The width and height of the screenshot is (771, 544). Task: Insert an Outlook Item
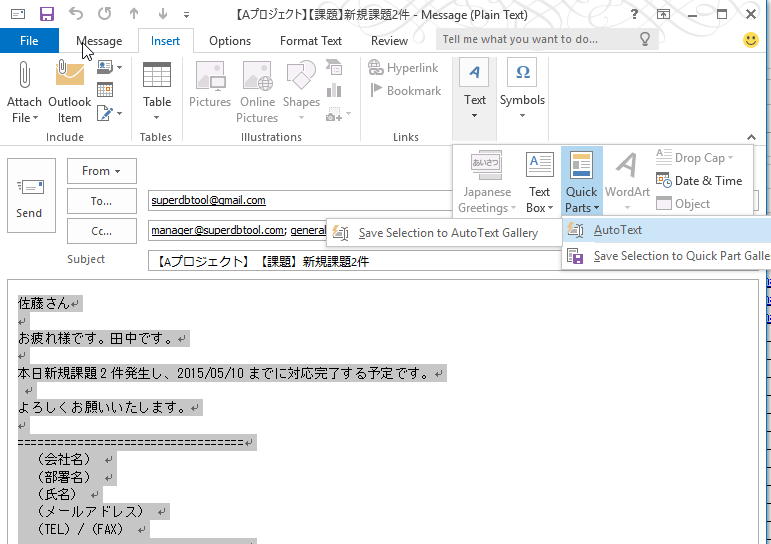click(69, 91)
